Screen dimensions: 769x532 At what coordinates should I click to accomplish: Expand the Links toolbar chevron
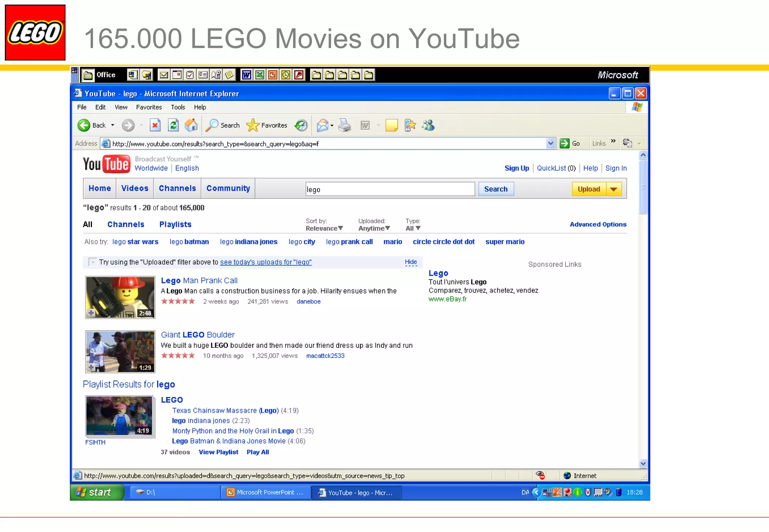coord(613,141)
